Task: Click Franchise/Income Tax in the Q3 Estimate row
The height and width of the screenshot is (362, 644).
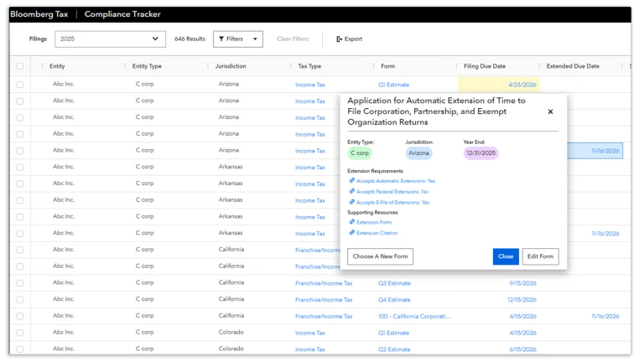Action: [x=324, y=283]
